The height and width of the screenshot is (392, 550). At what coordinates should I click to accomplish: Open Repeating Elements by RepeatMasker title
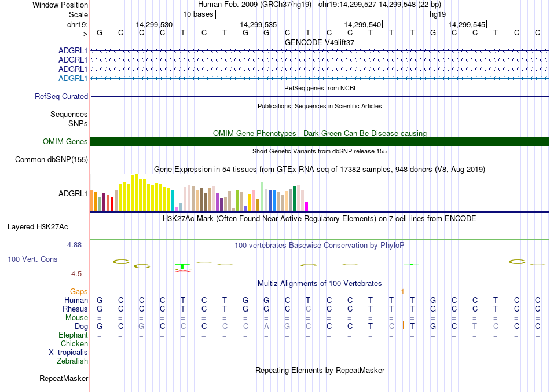320,370
